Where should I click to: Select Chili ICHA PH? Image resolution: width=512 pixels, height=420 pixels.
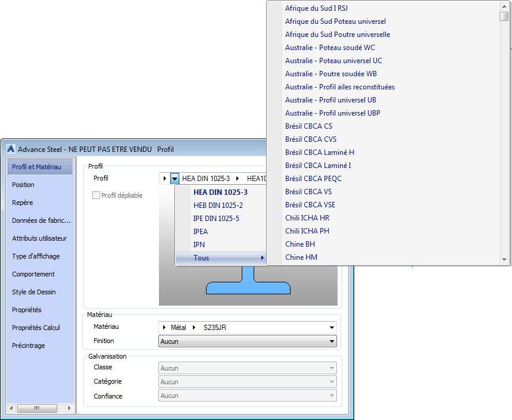tap(307, 231)
